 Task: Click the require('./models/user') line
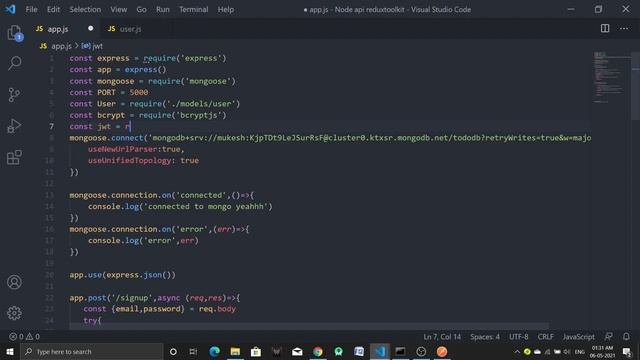[x=155, y=104]
